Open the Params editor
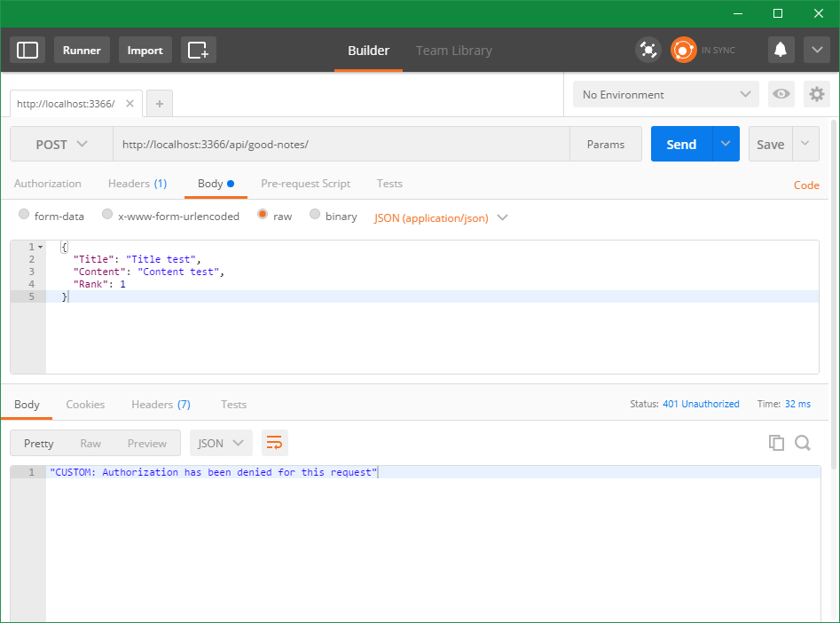The width and height of the screenshot is (840, 623). click(x=605, y=144)
